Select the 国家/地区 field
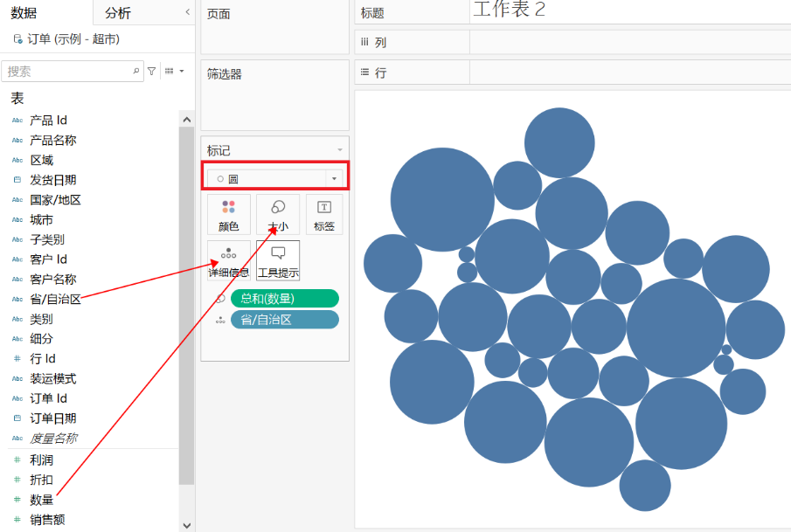 click(55, 200)
